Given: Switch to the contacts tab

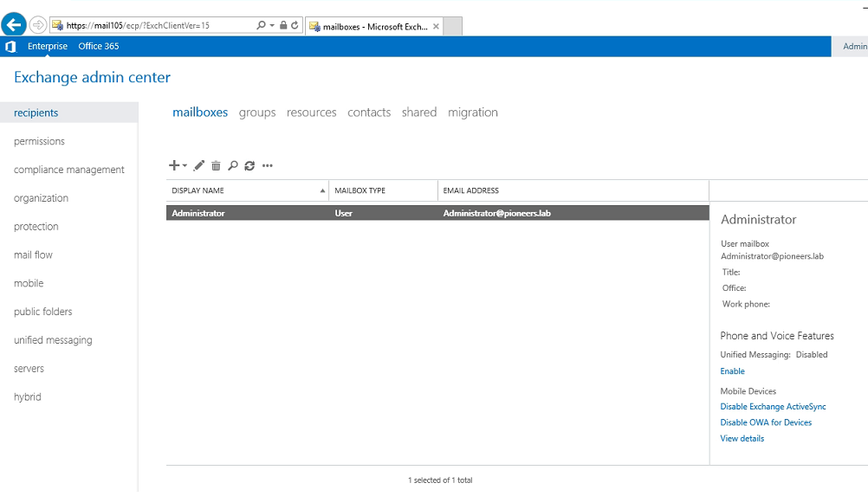Looking at the screenshot, I should (369, 113).
